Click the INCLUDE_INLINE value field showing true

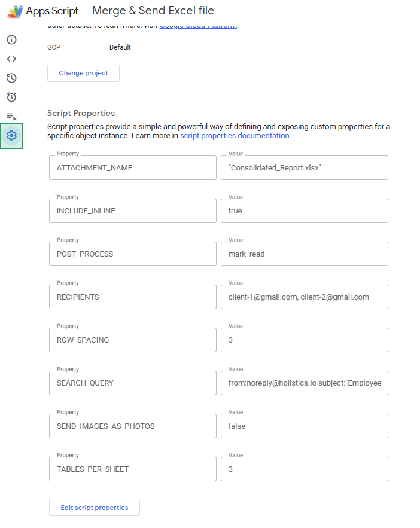304,211
